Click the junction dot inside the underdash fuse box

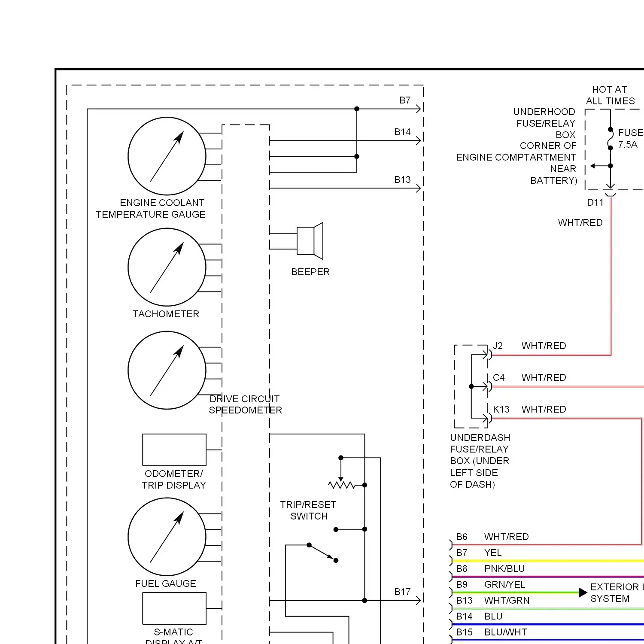[471, 386]
